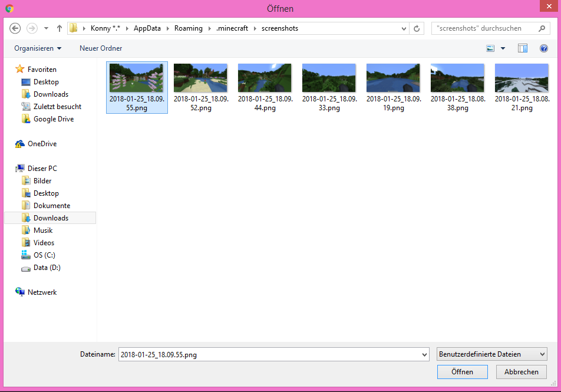Expand the arrow after .minecraft breadcrumb
Screen dimensions: 561x392
click(255, 28)
